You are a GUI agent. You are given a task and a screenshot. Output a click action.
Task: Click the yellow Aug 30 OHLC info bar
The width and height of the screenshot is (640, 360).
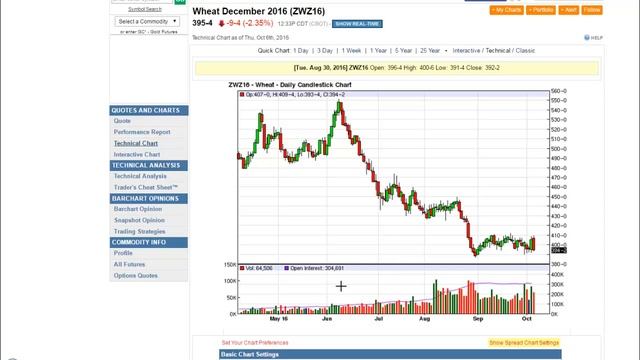coord(397,68)
